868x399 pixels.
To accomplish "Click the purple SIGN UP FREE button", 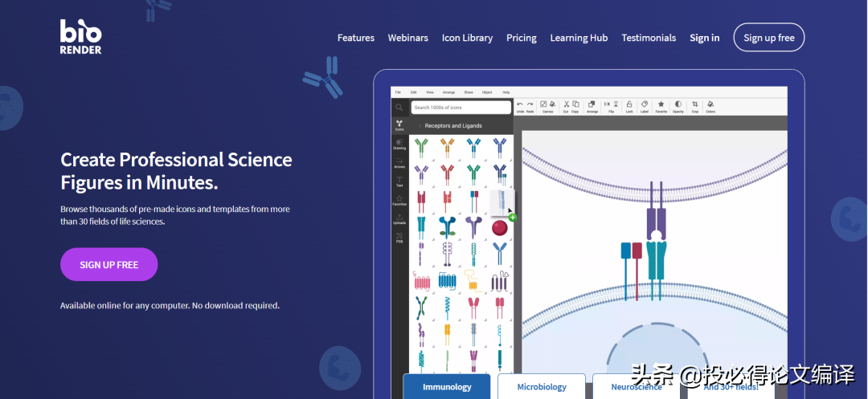I will (x=109, y=264).
